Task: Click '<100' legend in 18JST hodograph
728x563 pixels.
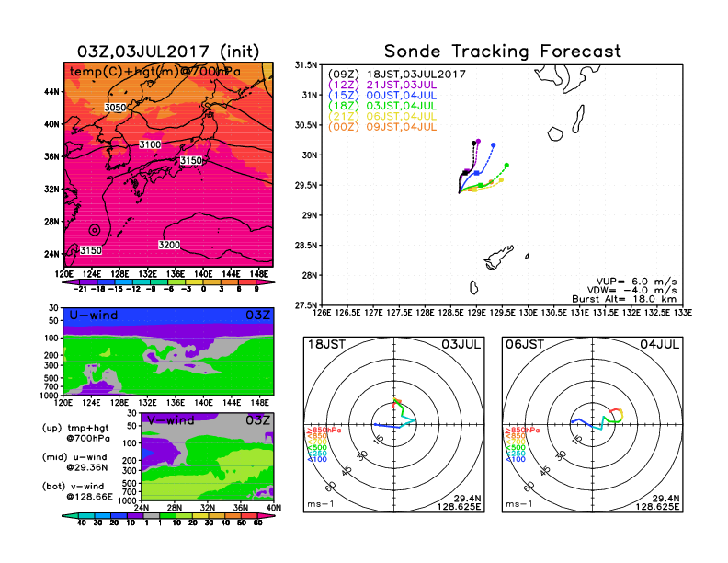Action: tap(316, 459)
